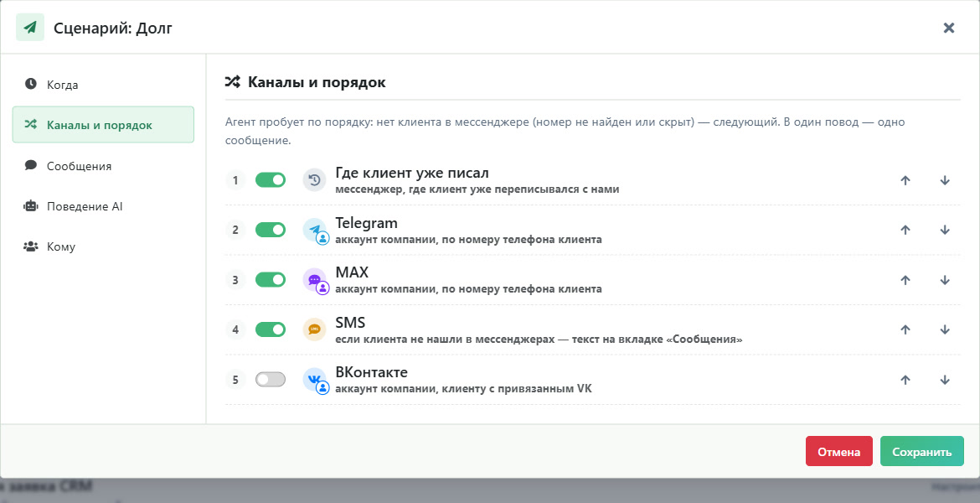Enable the ВКонтакте channel switch
The width and height of the screenshot is (980, 503).
271,379
